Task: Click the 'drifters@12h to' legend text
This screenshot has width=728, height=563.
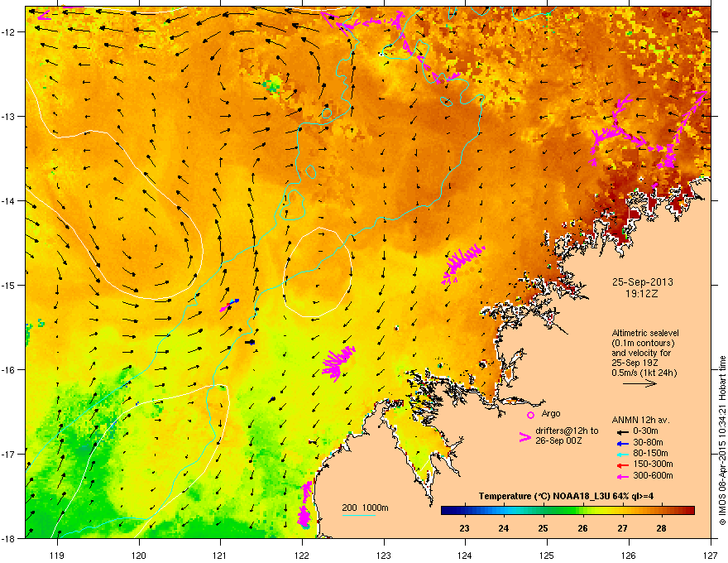Action: tap(567, 431)
